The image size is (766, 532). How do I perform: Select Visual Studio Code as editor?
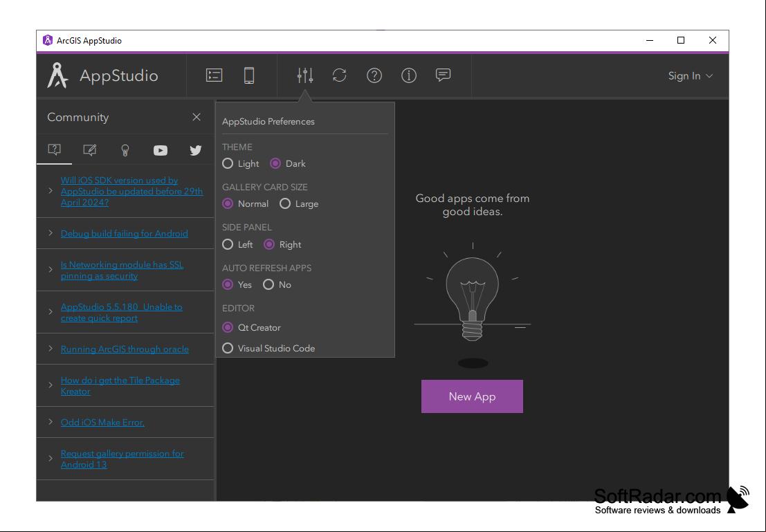click(268, 348)
